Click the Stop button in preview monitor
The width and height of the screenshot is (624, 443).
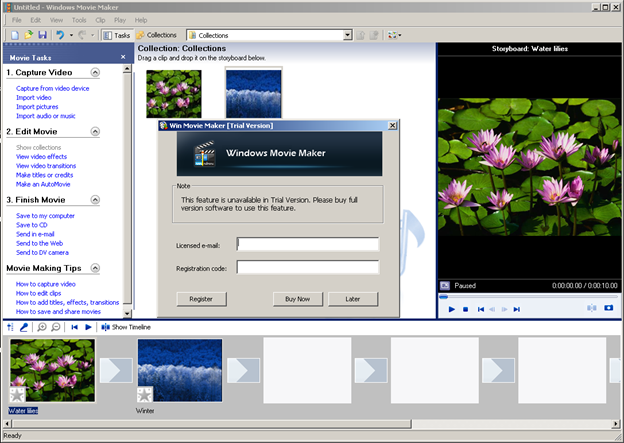coord(466,309)
